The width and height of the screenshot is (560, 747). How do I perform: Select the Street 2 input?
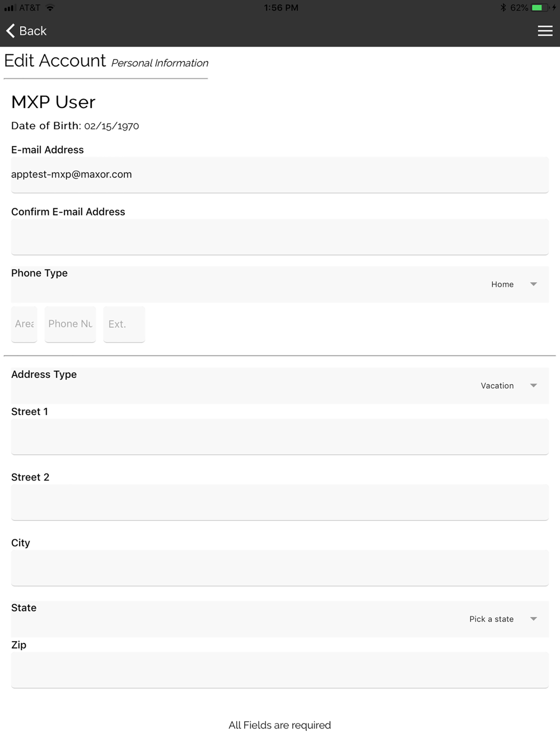pyautogui.click(x=280, y=502)
